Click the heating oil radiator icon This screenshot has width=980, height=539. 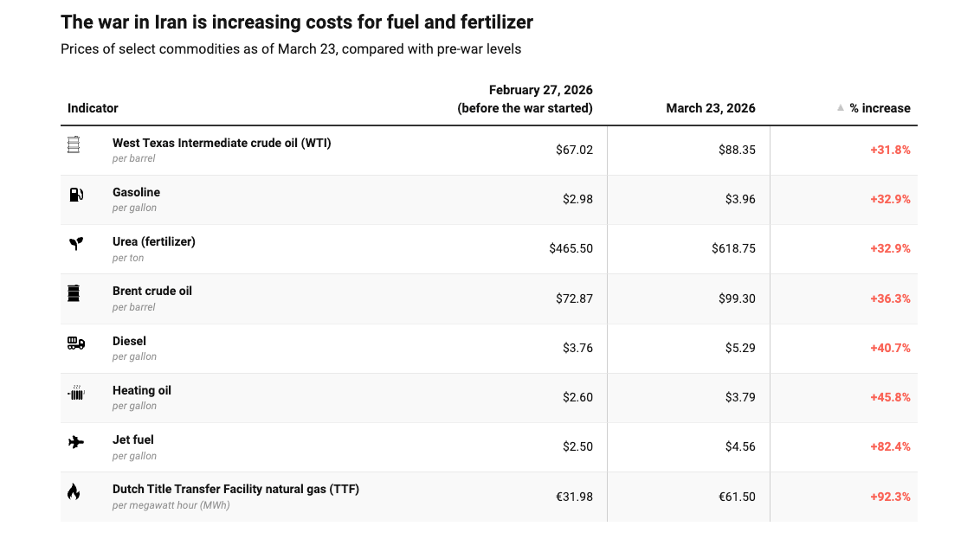[x=76, y=394]
